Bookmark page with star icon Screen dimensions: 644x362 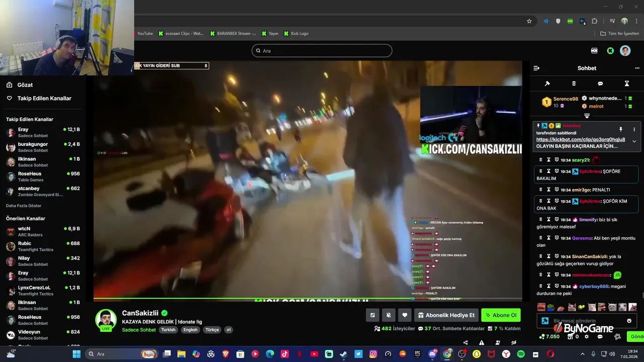pos(529,21)
